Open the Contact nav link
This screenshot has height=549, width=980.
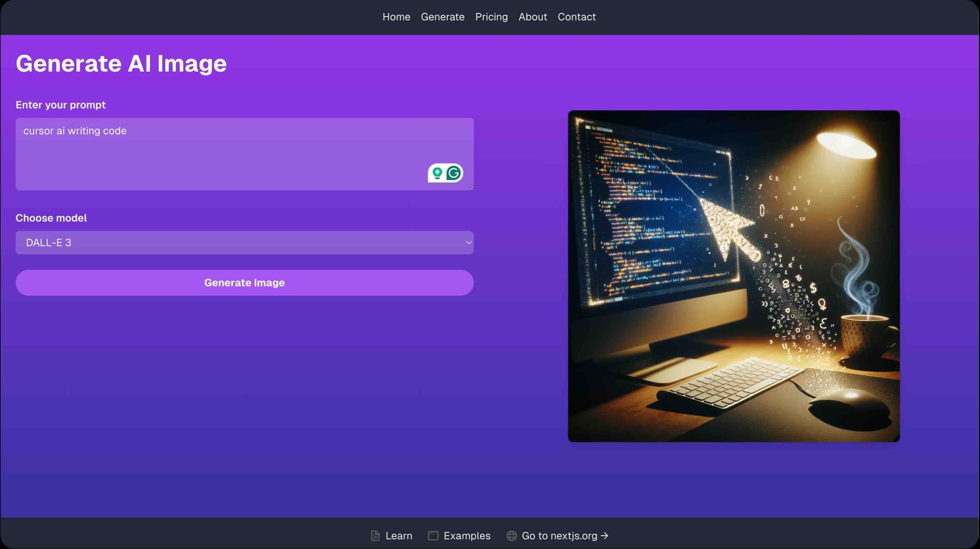576,17
